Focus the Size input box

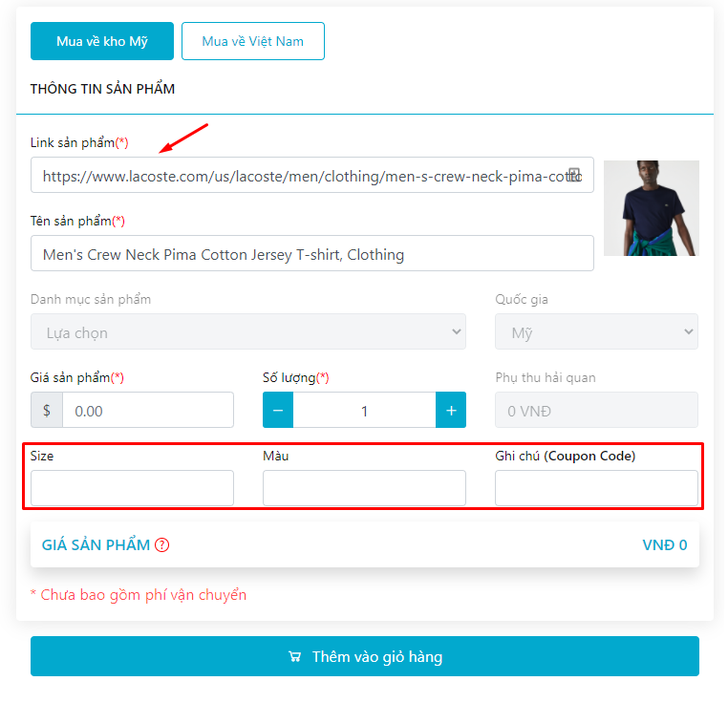click(132, 488)
